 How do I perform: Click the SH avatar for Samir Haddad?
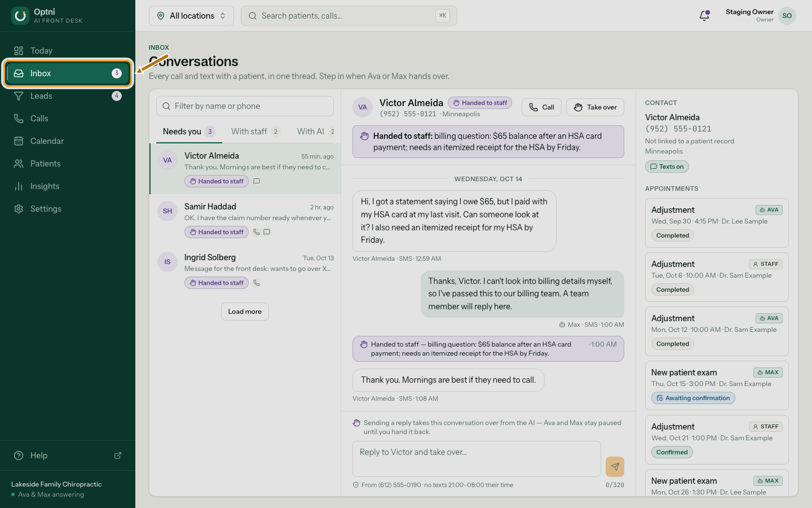167,211
